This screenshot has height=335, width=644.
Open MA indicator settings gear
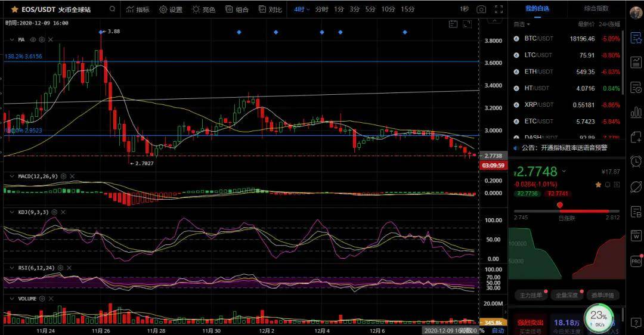click(x=42, y=40)
